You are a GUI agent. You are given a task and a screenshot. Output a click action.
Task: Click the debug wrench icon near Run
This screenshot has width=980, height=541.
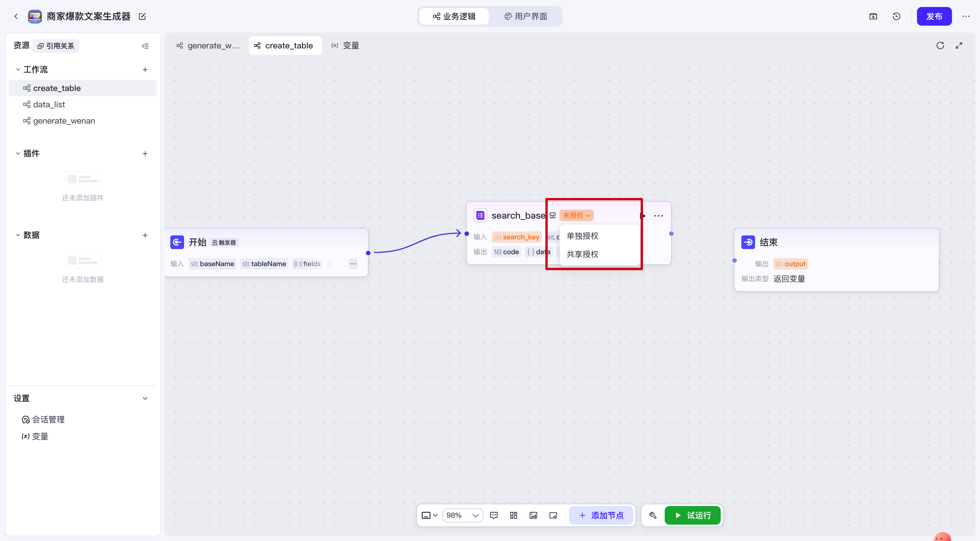tap(653, 515)
